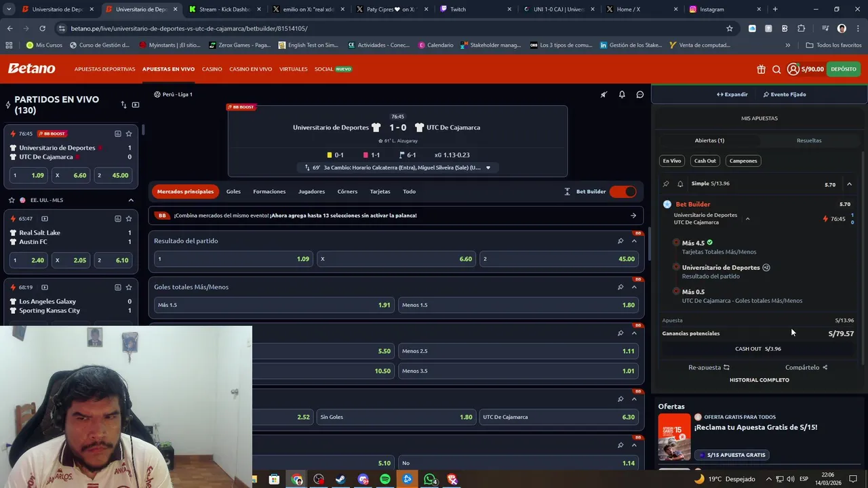Click the notification bell icon above the scoreboard

(x=621, y=95)
